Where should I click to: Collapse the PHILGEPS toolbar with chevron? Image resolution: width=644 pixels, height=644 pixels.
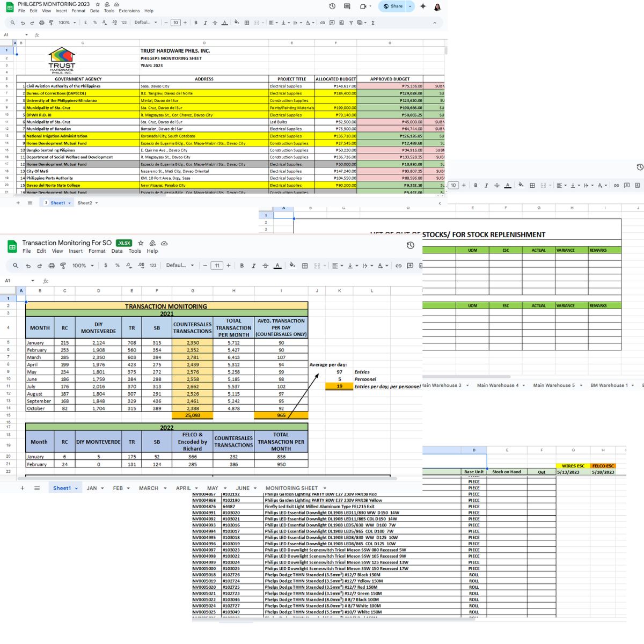435,23
